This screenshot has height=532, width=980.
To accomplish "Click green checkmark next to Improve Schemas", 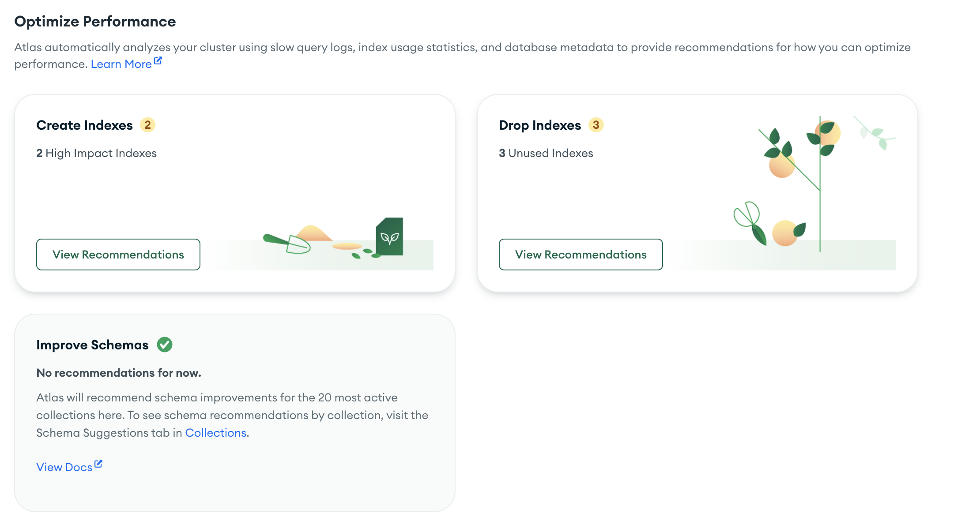I will coord(165,345).
